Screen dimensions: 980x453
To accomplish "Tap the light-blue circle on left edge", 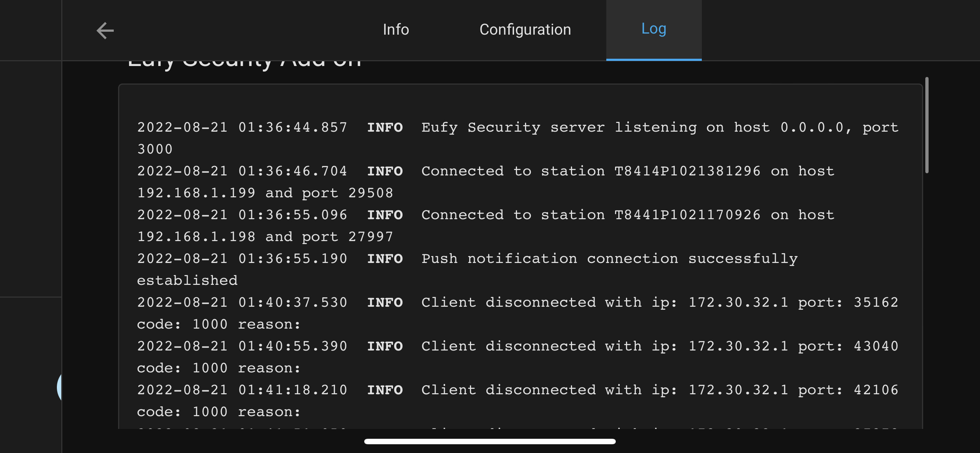I will pyautogui.click(x=59, y=387).
